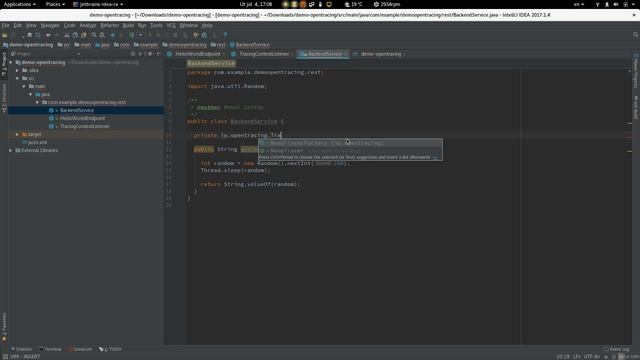
Task: Click the Open folder toolbar icon
Action: [5, 36]
